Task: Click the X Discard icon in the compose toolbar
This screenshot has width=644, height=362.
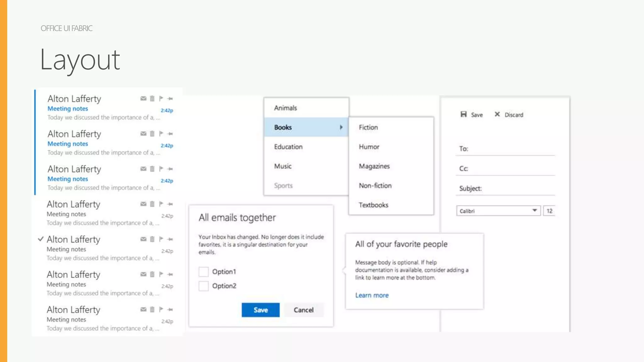Action: click(x=497, y=114)
